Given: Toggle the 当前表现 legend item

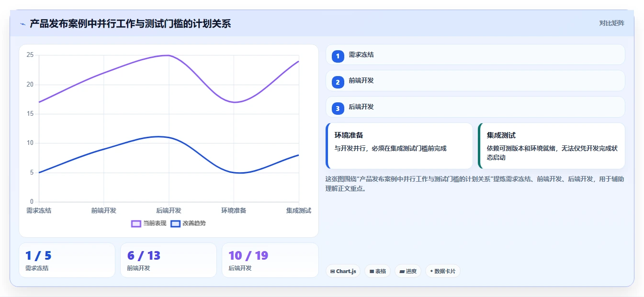Looking at the screenshot, I should pos(149,223).
